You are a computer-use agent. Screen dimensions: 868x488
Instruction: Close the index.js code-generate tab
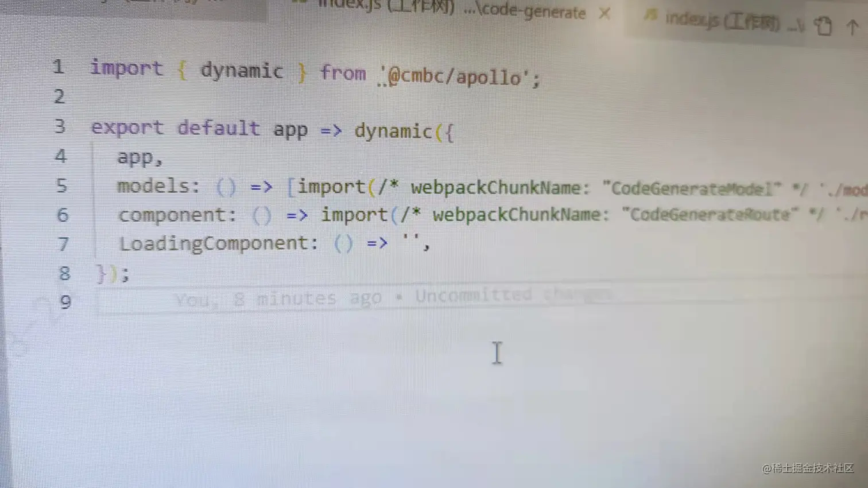(604, 13)
